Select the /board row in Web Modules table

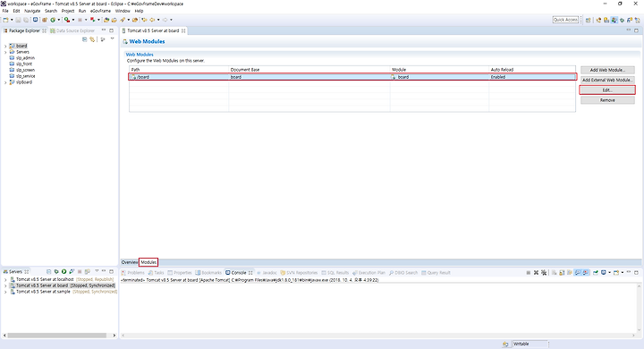point(352,77)
